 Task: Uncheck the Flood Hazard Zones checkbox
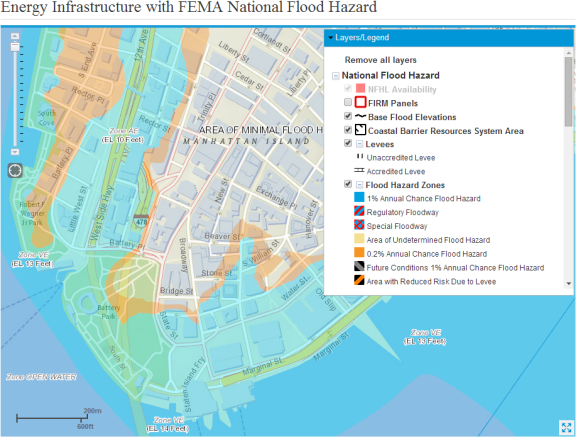tap(348, 184)
